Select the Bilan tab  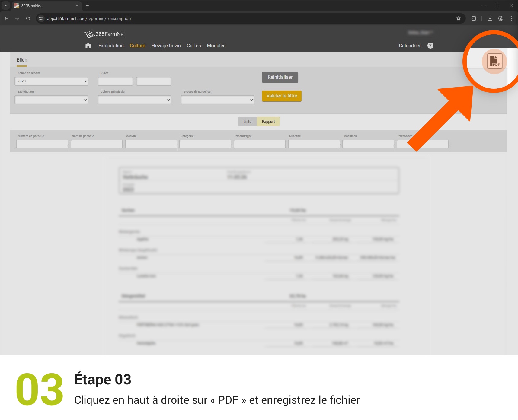click(x=22, y=60)
